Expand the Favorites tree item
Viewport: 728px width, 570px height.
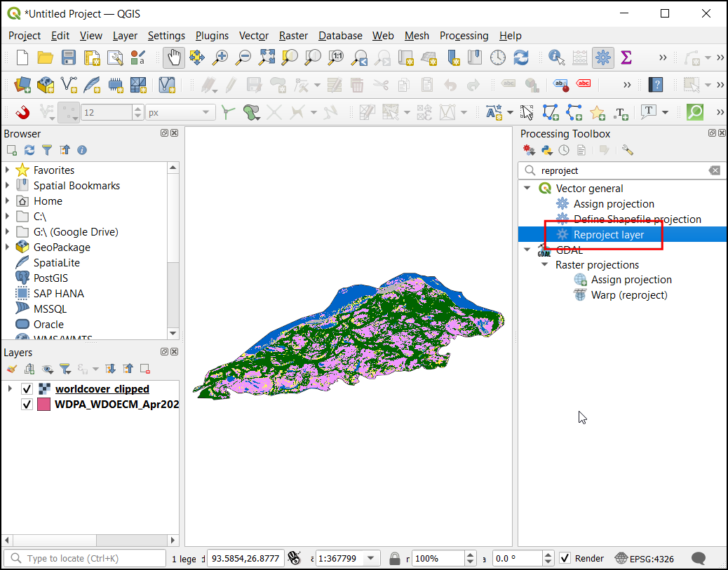tap(8, 170)
